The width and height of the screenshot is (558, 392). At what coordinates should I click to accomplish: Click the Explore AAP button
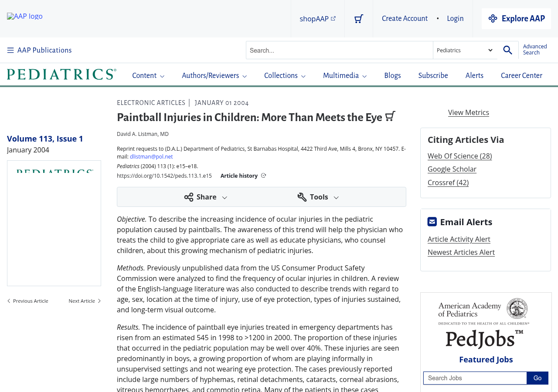(516, 19)
